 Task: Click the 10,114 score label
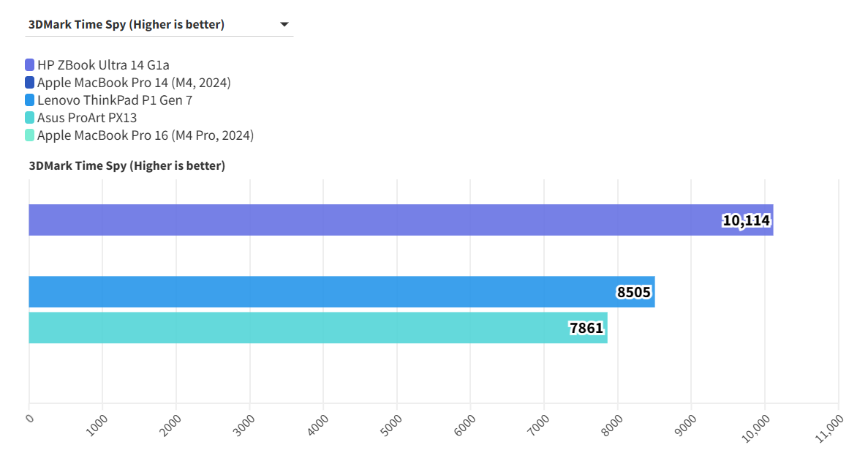click(747, 220)
